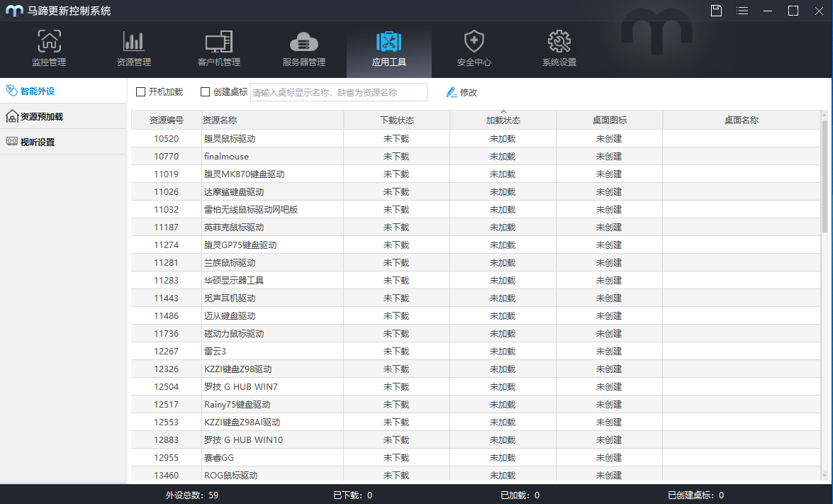The image size is (833, 504).
Task: Select row 迈从键盘驱动
Action: tap(476, 315)
